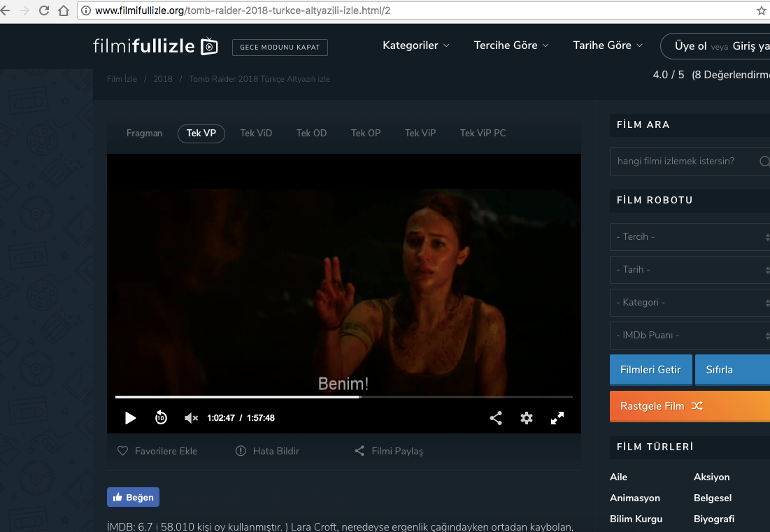This screenshot has height=532, width=770.
Task: Click the Filmleri Getir button
Action: 650,370
